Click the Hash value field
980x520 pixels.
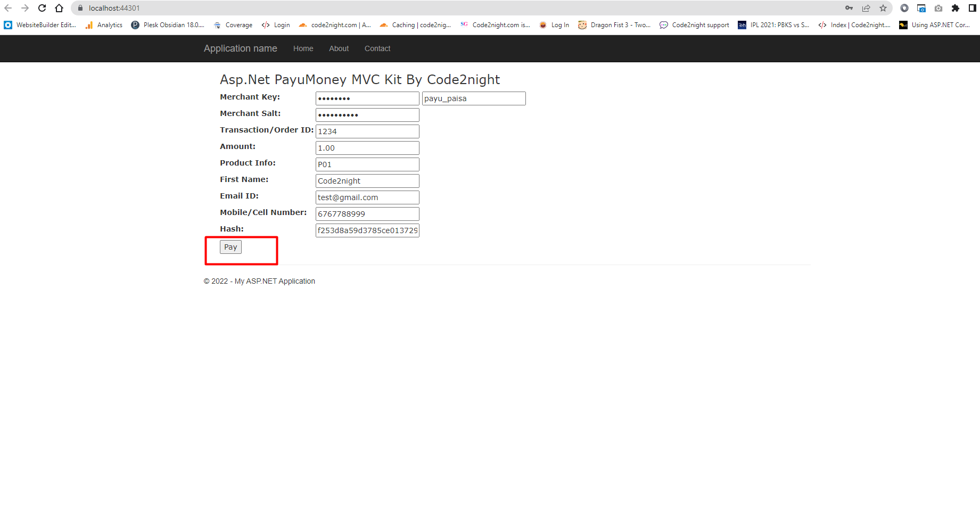tap(367, 230)
